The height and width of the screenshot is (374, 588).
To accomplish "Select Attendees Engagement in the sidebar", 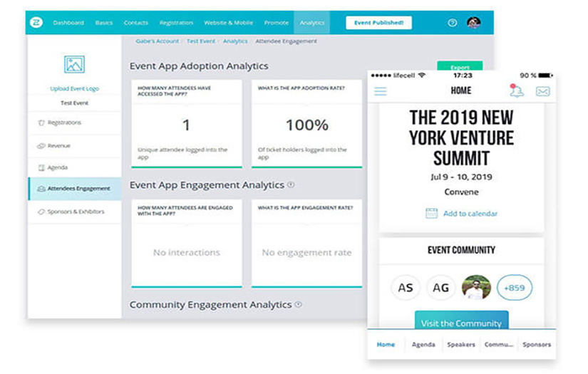I will pos(75,189).
